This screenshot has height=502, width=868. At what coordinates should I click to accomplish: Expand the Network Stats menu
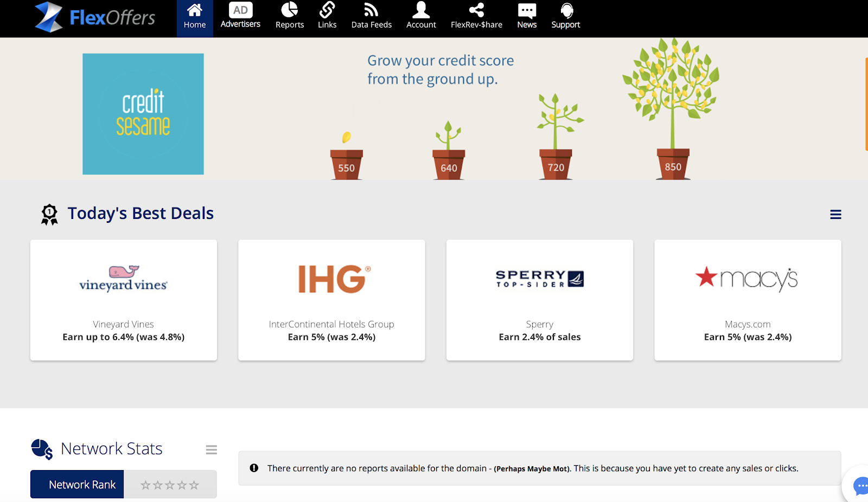(212, 449)
